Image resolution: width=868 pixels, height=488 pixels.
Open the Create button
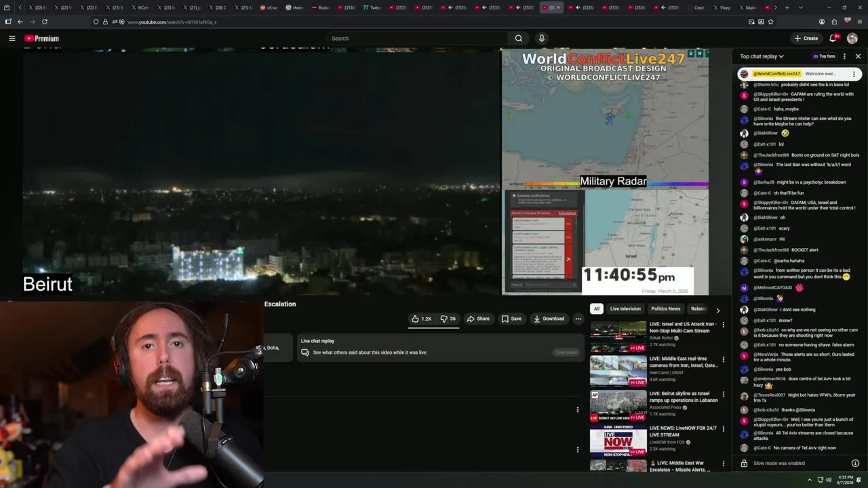806,39
